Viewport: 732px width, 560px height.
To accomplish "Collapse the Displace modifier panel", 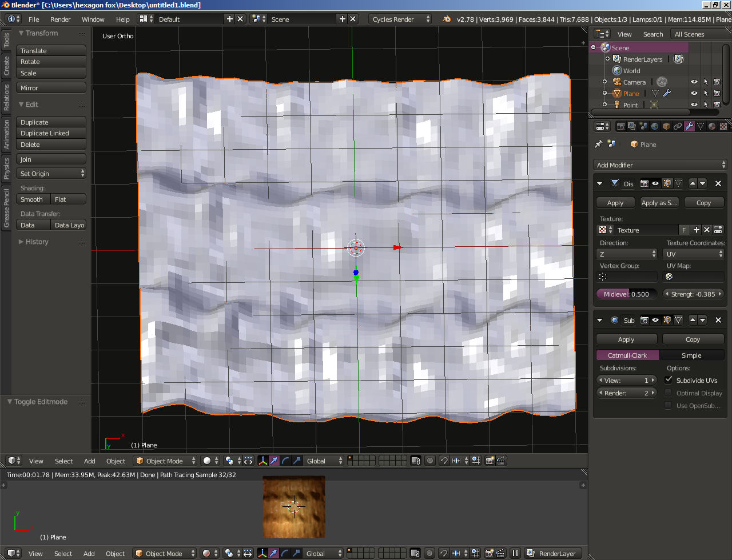I will pyautogui.click(x=600, y=183).
